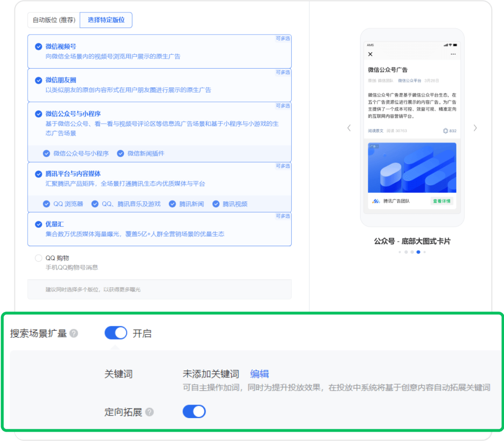Show previous preview with left arrow
This screenshot has height=441, width=504.
[349, 128]
